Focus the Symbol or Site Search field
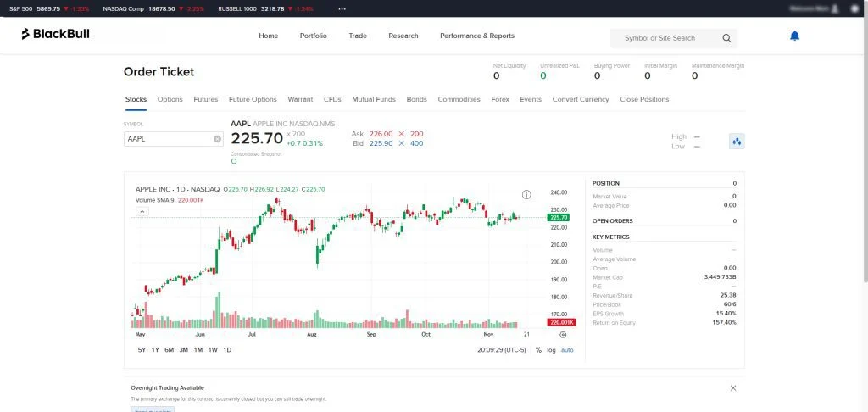The image size is (868, 412). [x=674, y=38]
